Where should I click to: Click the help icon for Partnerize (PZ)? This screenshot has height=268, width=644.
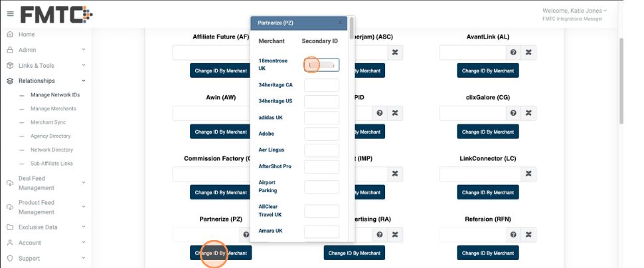pos(246,235)
